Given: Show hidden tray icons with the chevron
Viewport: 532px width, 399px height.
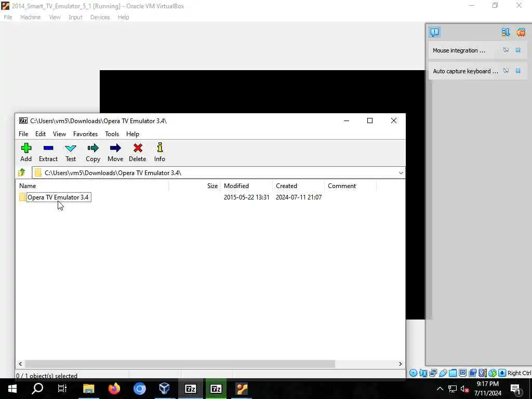Looking at the screenshot, I should click(440, 389).
